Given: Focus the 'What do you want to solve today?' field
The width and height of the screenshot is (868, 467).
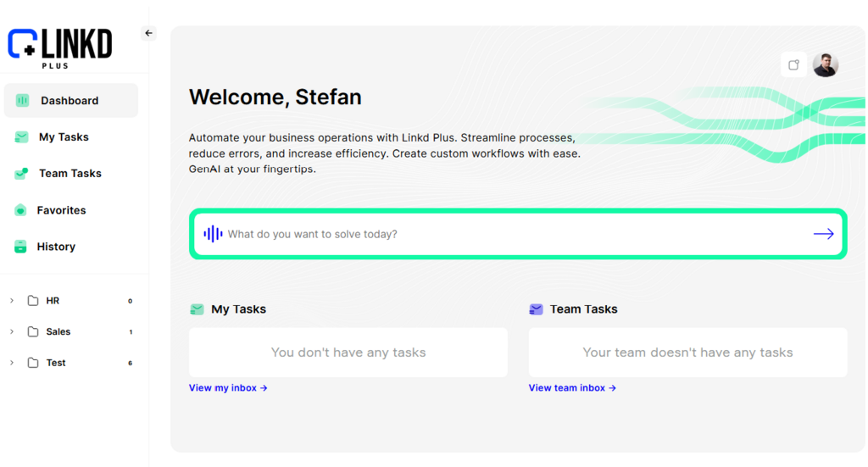Looking at the screenshot, I should pyautogui.click(x=509, y=234).
